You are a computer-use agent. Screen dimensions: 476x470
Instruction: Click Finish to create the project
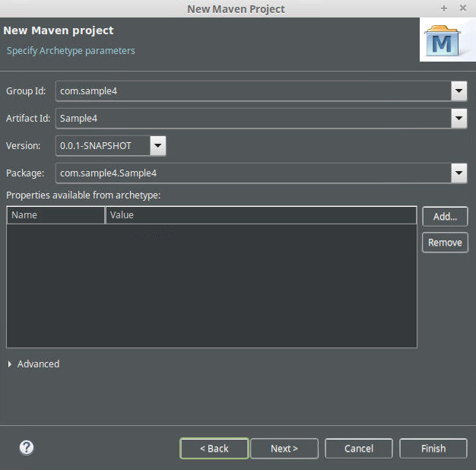pos(433,449)
